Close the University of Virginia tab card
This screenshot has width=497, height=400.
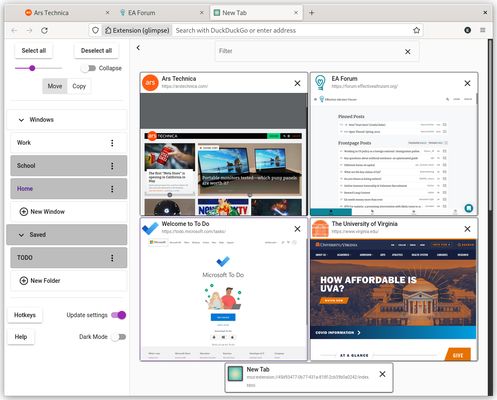pyautogui.click(x=467, y=229)
